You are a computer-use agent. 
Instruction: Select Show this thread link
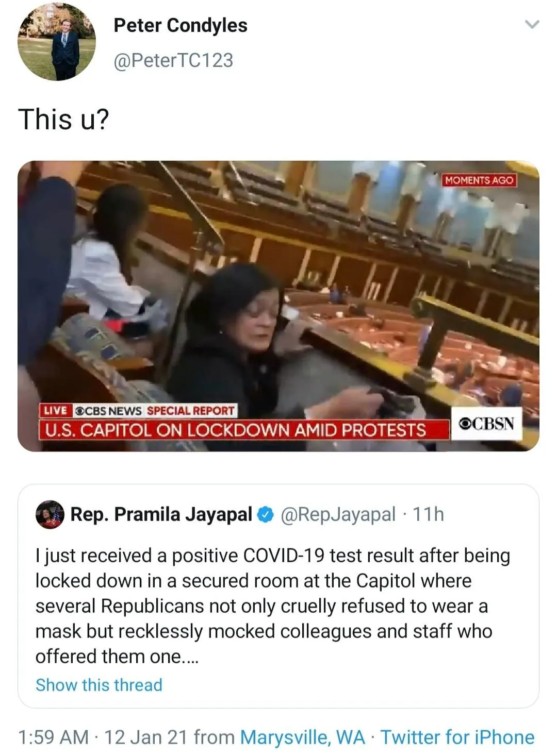[x=99, y=685]
